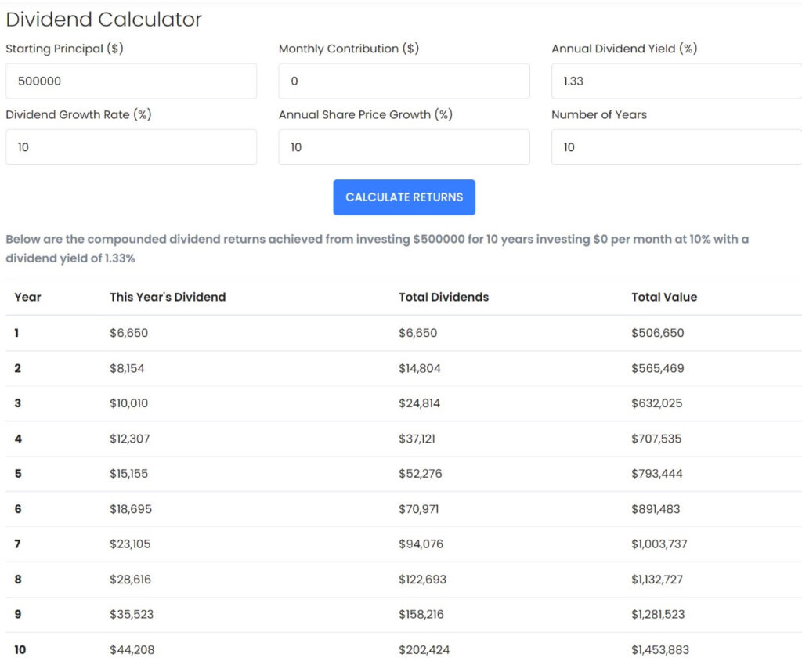
Task: Focus the Annual Share Price Growth input
Action: (404, 147)
